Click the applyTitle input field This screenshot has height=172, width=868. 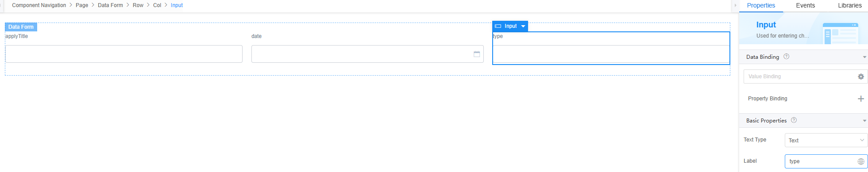coord(124,54)
